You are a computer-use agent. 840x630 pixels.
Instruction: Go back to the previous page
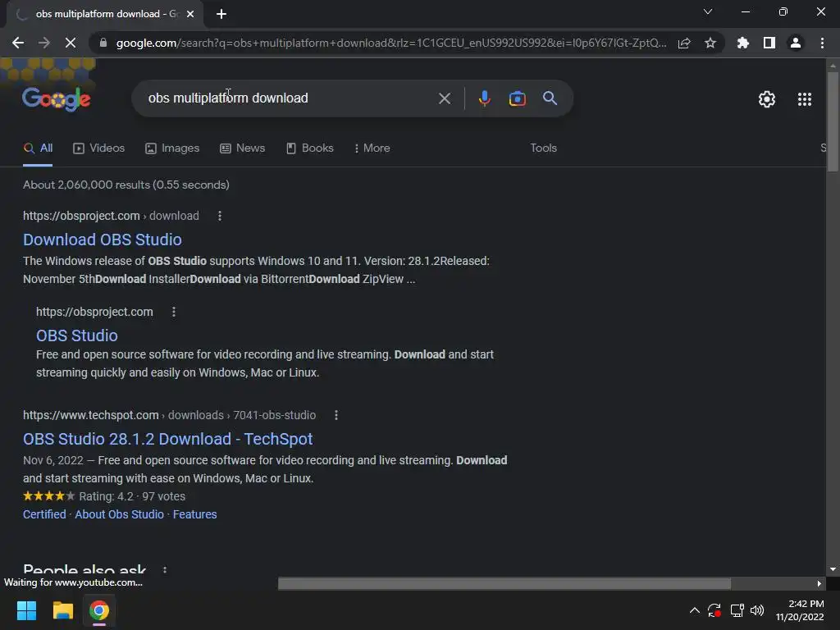tap(18, 43)
